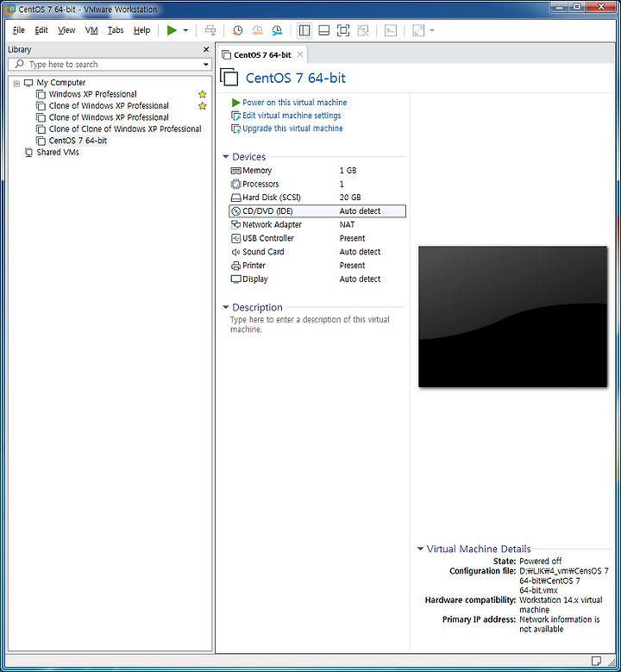This screenshot has height=672, width=621.
Task: Click the VM screen preview thumbnail
Action: point(512,317)
